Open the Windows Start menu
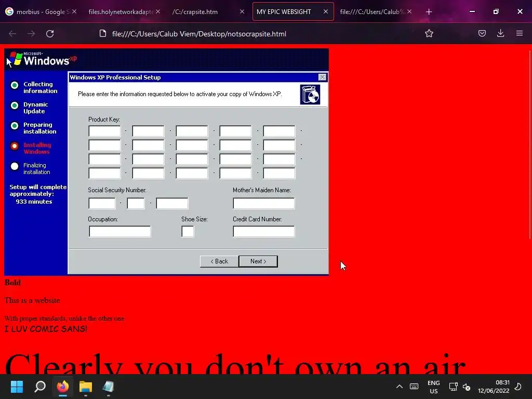The image size is (532, 399). pyautogui.click(x=17, y=387)
